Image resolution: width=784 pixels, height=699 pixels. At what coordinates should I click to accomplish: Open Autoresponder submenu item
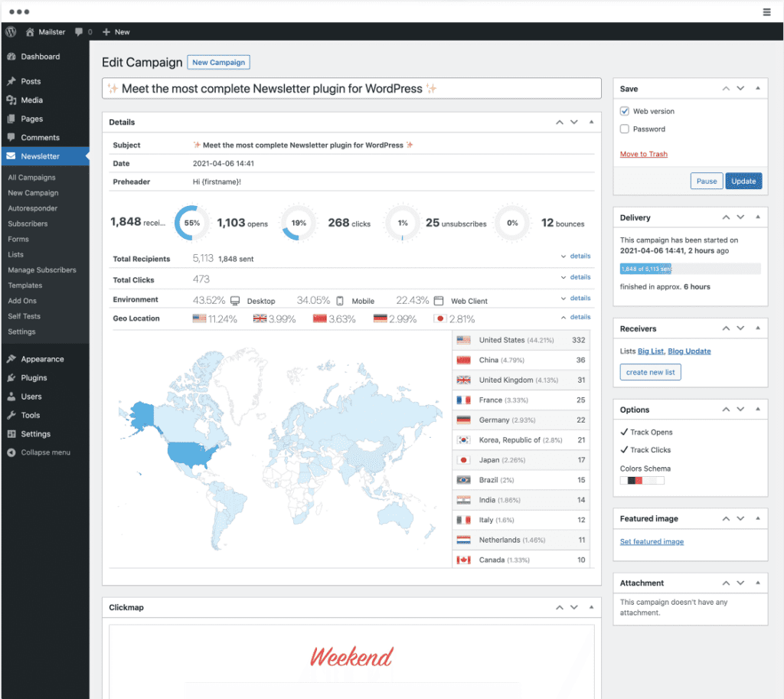(x=32, y=208)
